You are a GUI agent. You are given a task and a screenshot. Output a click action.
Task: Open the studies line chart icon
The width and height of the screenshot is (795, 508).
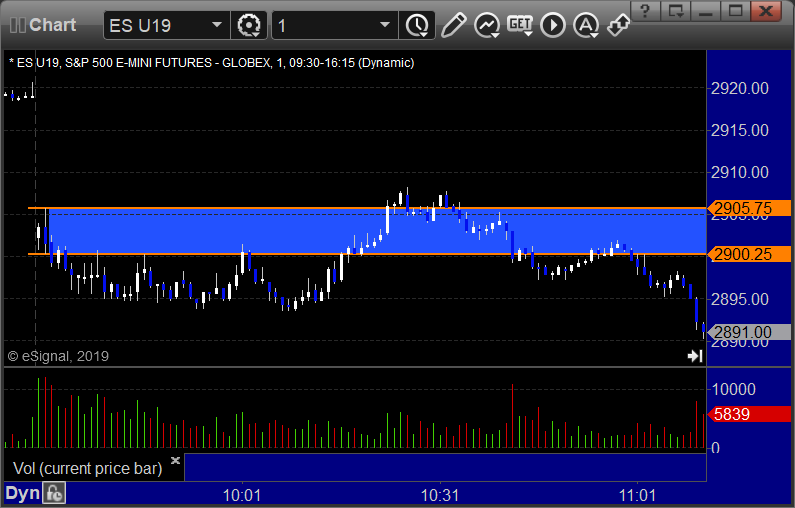coord(487,25)
